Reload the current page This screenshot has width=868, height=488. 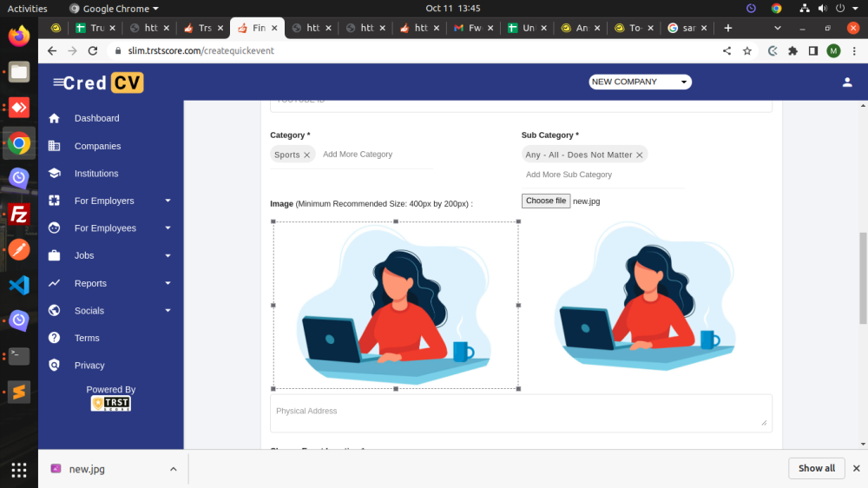93,51
